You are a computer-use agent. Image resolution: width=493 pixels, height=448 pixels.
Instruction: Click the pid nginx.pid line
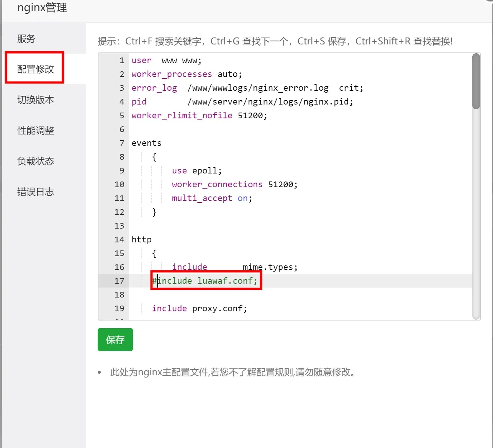click(x=242, y=102)
